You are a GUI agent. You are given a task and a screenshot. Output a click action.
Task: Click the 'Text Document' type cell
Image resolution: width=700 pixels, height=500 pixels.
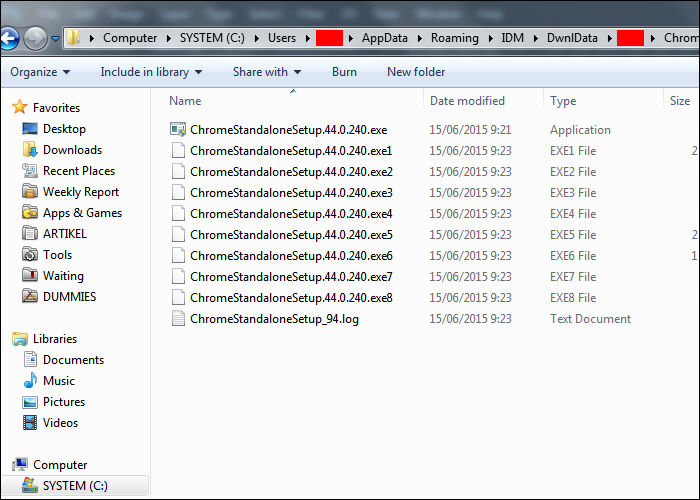pyautogui.click(x=590, y=319)
